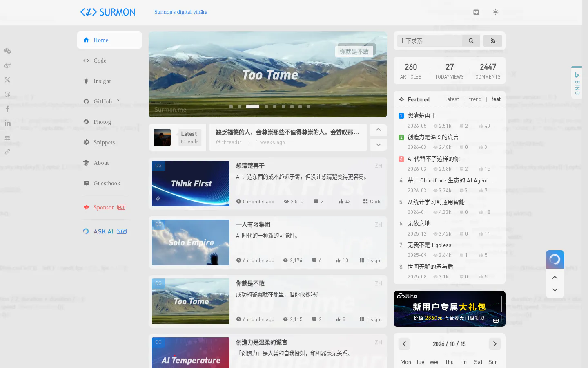
Task: Open the Bing side tab
Action: pos(577,83)
